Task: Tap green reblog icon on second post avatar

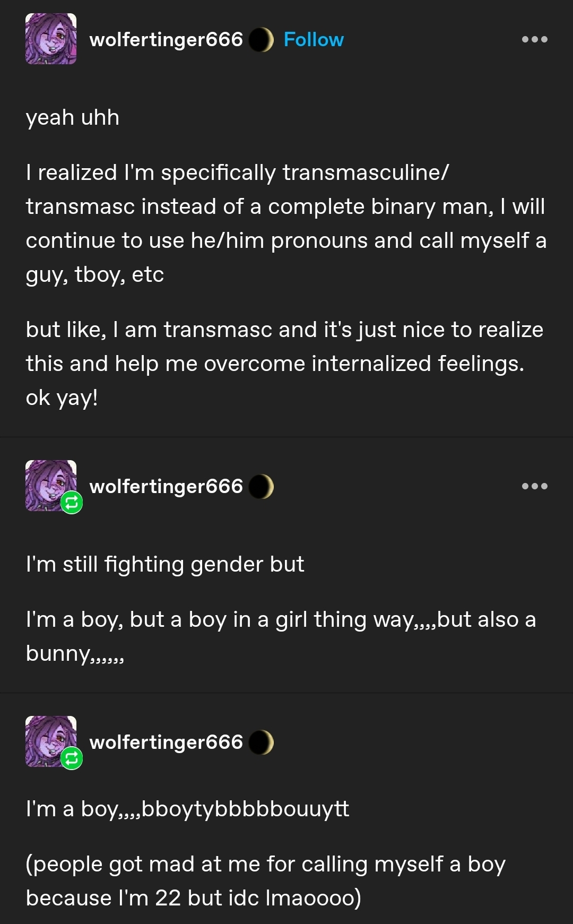Action: pyautogui.click(x=72, y=503)
